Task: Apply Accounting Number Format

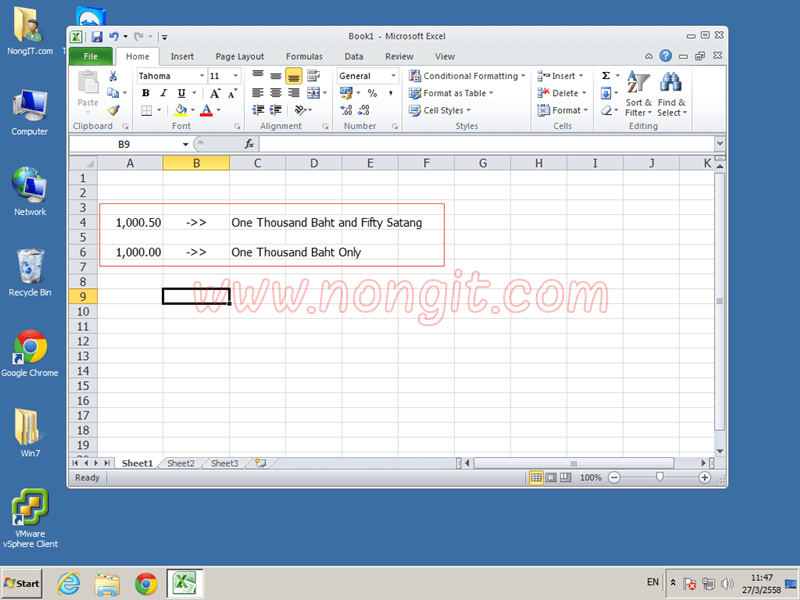Action: tap(346, 93)
